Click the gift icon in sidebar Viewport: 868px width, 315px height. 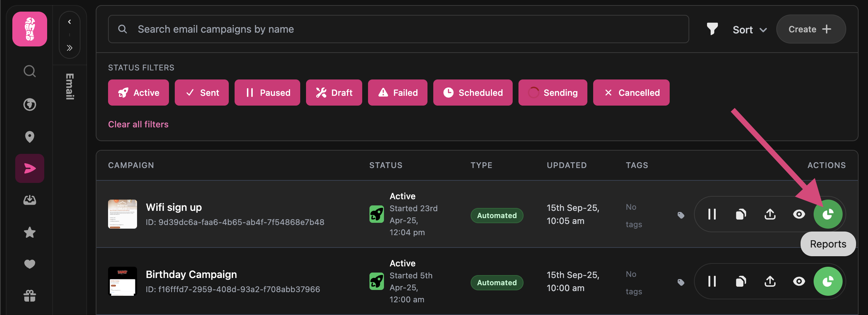coord(30,296)
